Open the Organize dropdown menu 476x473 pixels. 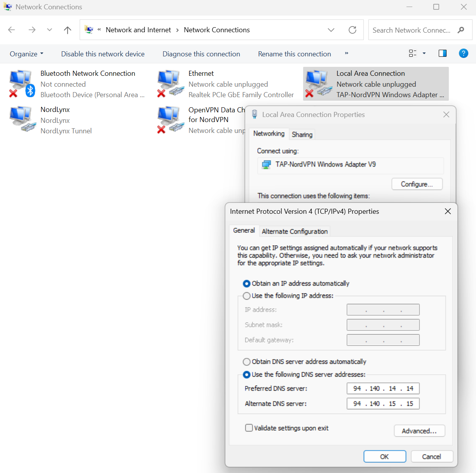26,54
